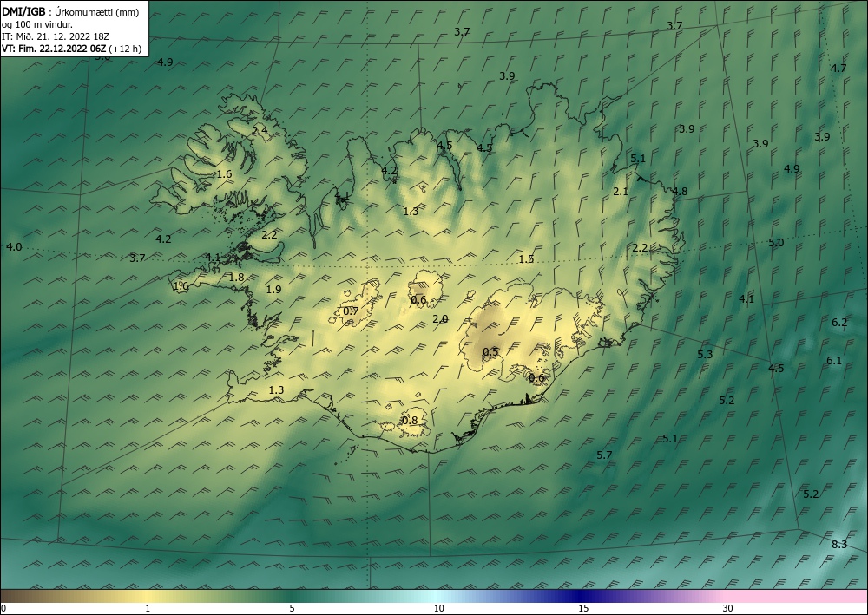Click the '6.1' value on the map
Viewport: 868px width, 615px height.
tap(833, 361)
